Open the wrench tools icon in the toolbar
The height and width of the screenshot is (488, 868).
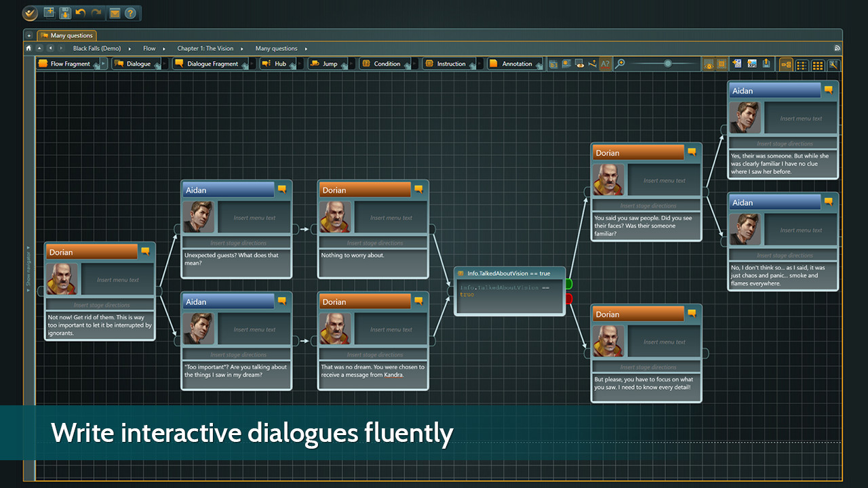pos(833,64)
